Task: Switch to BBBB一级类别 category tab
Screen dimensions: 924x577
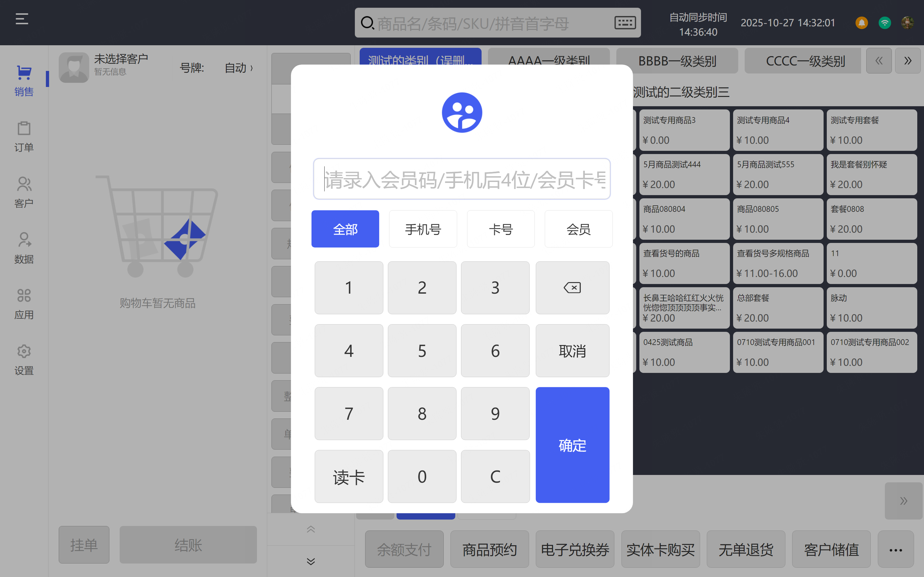Action: pyautogui.click(x=677, y=61)
